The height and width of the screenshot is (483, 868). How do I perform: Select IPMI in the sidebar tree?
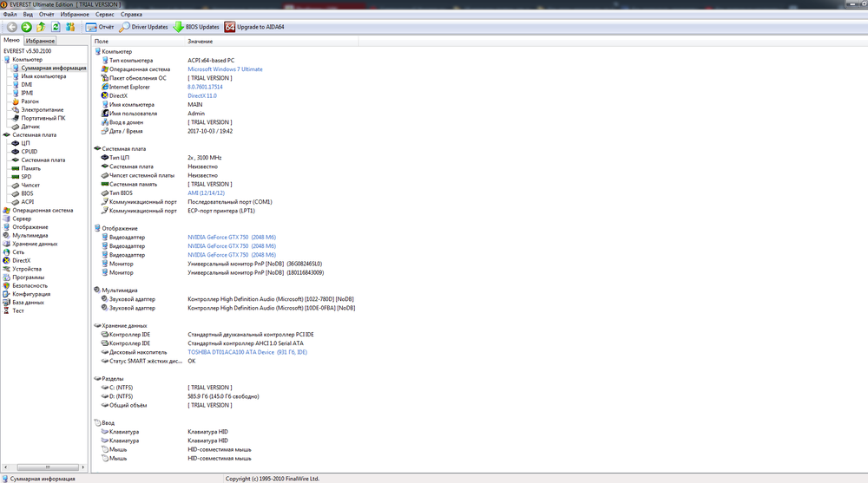coord(27,93)
